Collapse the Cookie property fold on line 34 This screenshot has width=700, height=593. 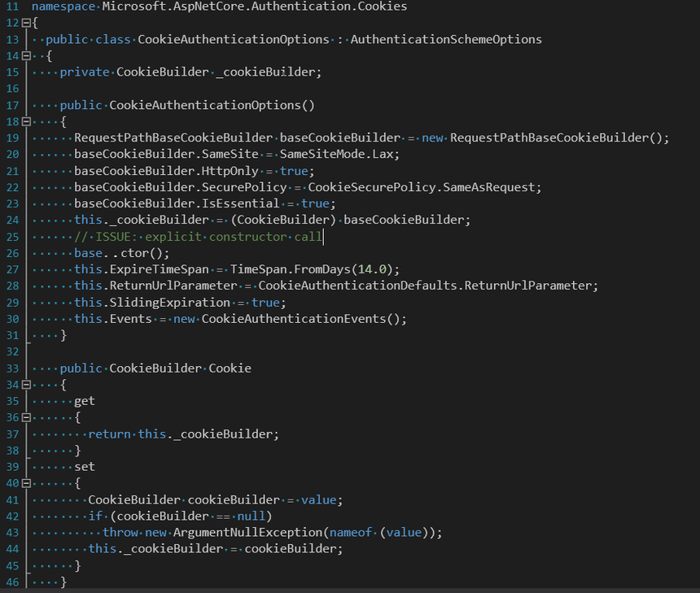pyautogui.click(x=25, y=385)
